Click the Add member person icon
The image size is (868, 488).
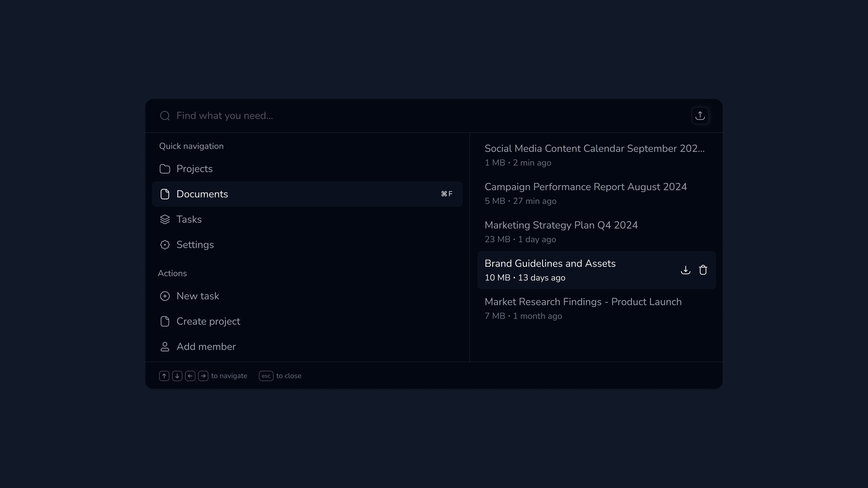click(165, 347)
